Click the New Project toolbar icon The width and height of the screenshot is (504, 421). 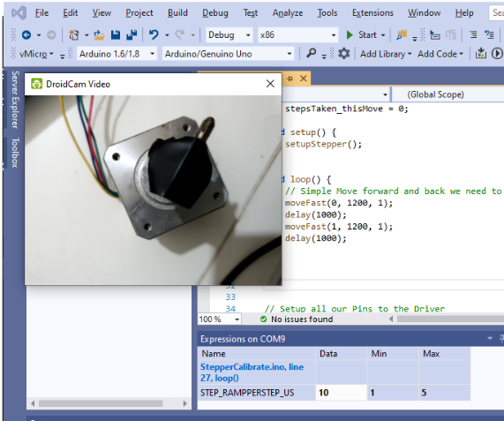tap(74, 34)
